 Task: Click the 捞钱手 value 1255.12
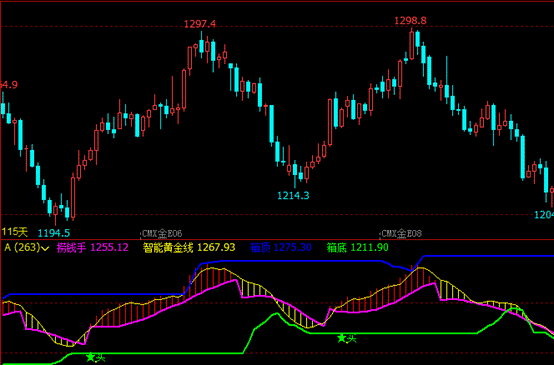pos(110,248)
